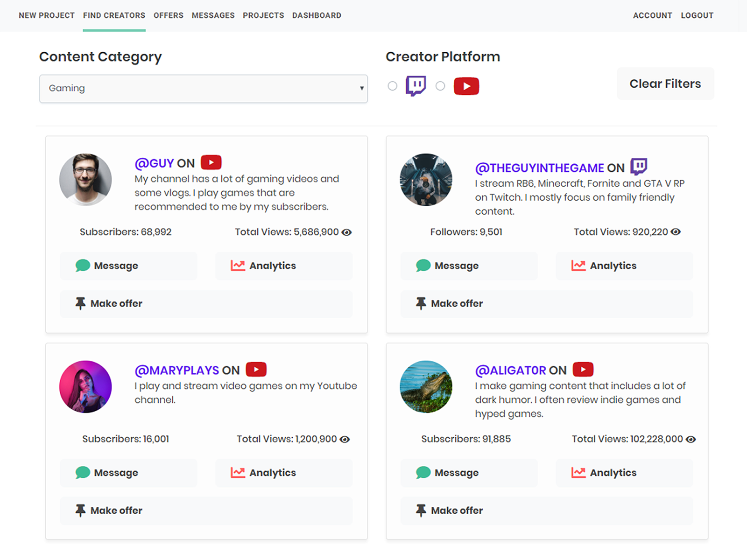Click YouTube icon next to @ALIGATOR

click(x=583, y=370)
